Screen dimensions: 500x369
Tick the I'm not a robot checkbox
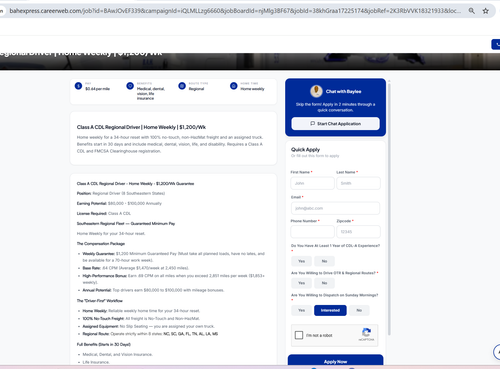tap(299, 335)
